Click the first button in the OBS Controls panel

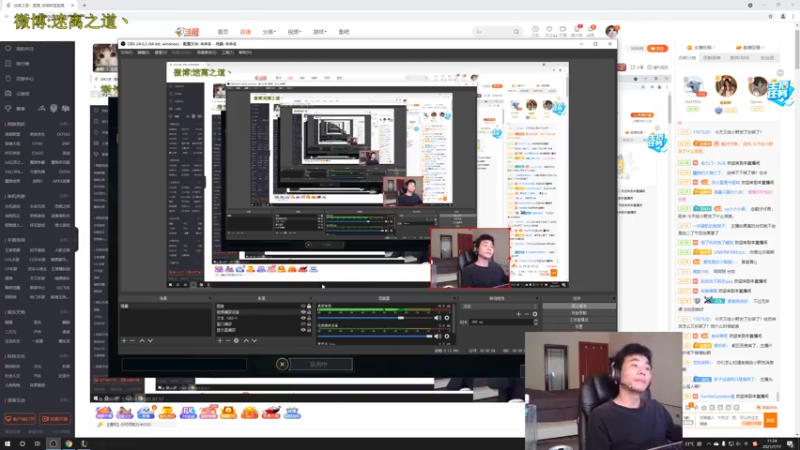[579, 306]
